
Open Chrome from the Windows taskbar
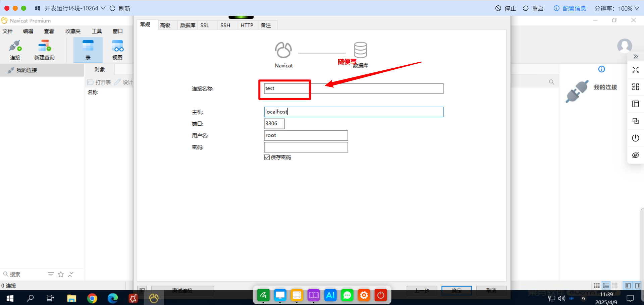(x=92, y=298)
